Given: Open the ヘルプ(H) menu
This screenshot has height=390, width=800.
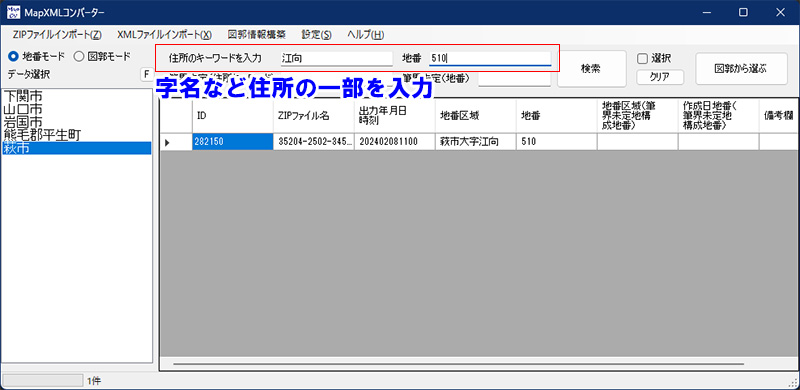Looking at the screenshot, I should pyautogui.click(x=365, y=35).
